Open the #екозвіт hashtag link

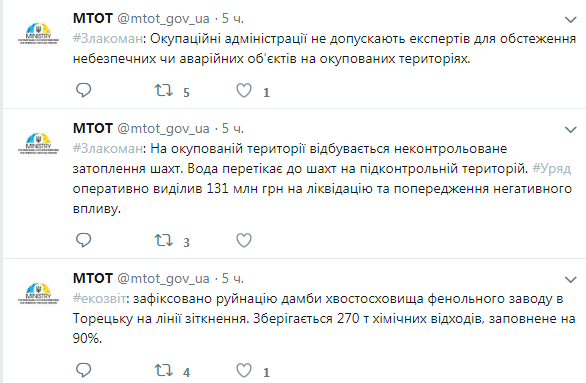[99, 299]
